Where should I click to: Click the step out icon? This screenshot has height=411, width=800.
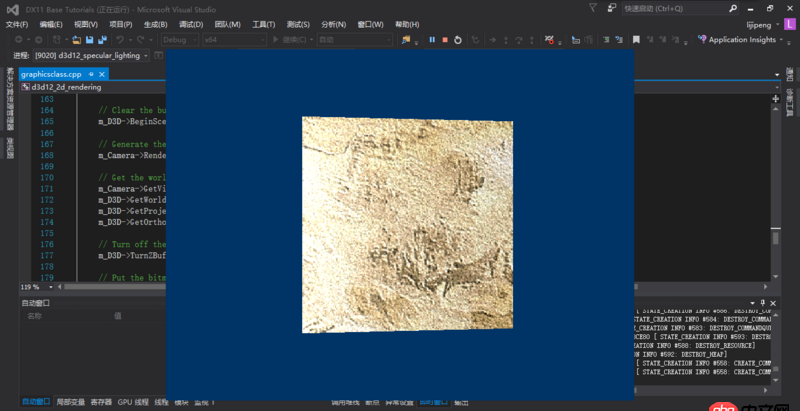coord(532,40)
